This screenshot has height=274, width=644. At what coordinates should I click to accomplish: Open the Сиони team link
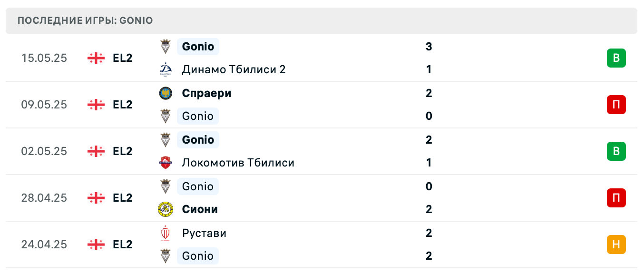(200, 209)
